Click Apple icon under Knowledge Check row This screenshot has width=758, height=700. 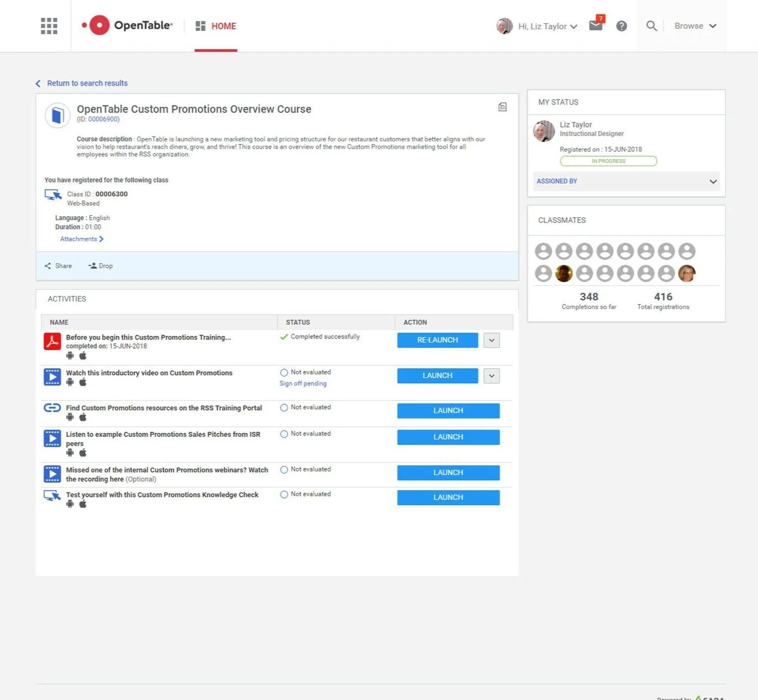coord(83,504)
